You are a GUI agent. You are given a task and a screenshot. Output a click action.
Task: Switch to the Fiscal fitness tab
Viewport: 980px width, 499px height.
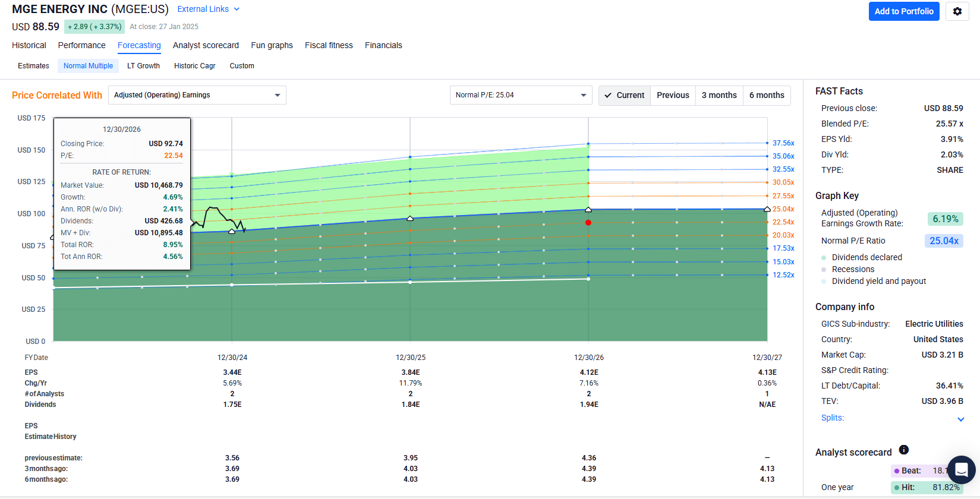tap(329, 45)
